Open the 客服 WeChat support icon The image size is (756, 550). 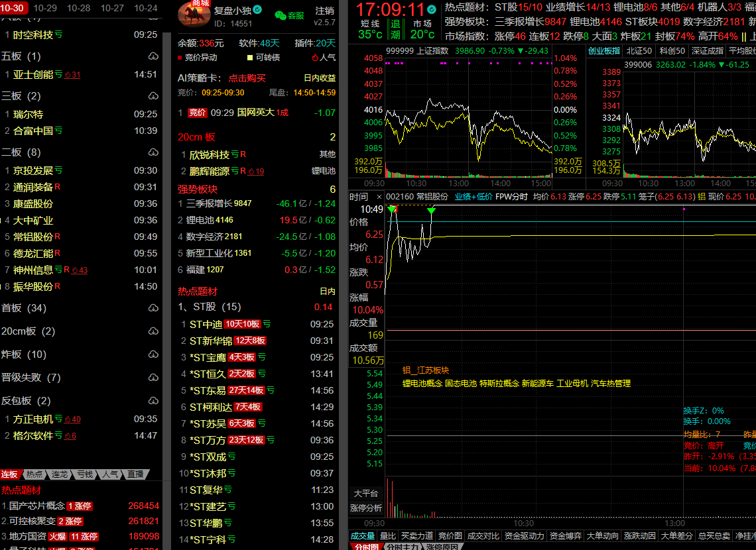281,15
